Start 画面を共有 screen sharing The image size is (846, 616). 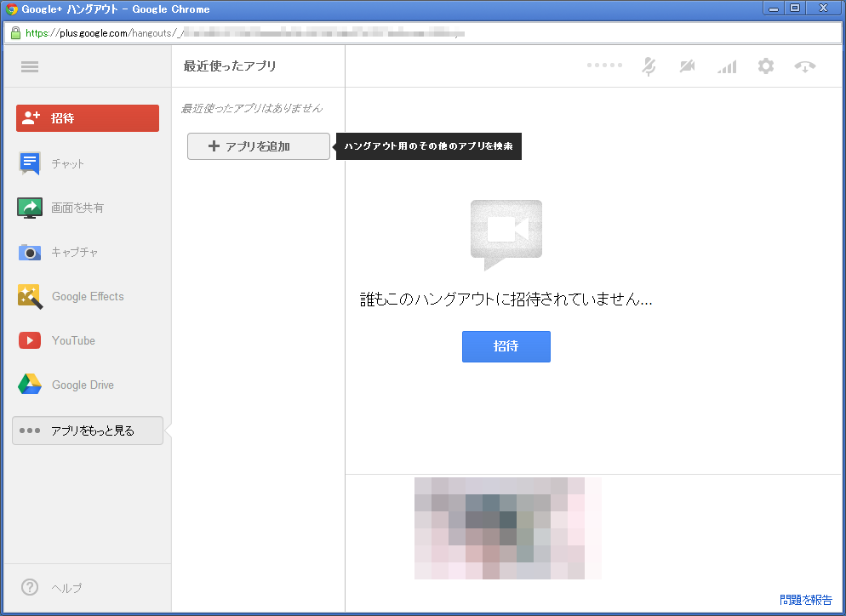point(77,208)
